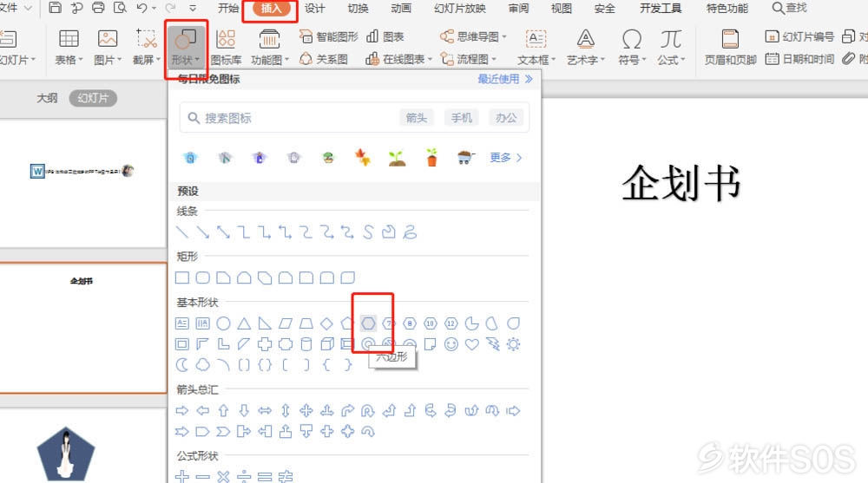The height and width of the screenshot is (483, 868).
Task: Open the 在线图表 dropdown
Action: [x=398, y=59]
